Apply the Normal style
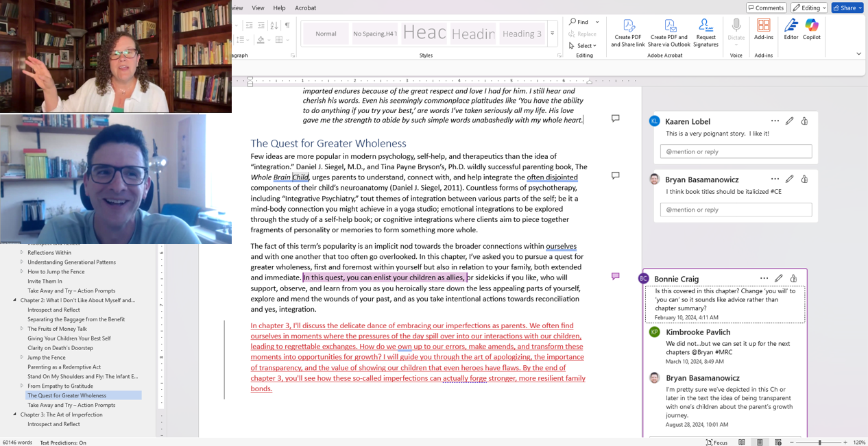Viewport: 868px width, 446px height. tap(326, 34)
